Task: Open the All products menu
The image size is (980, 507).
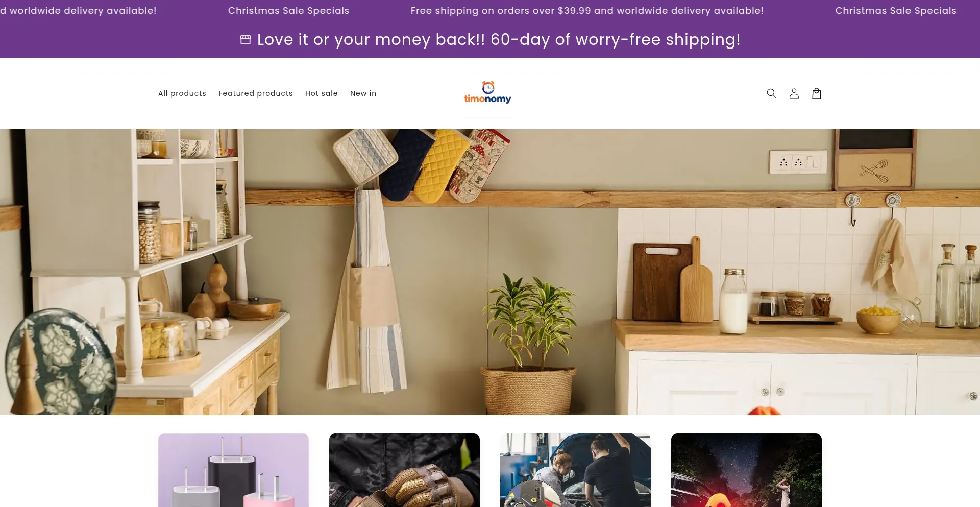Action: point(182,93)
